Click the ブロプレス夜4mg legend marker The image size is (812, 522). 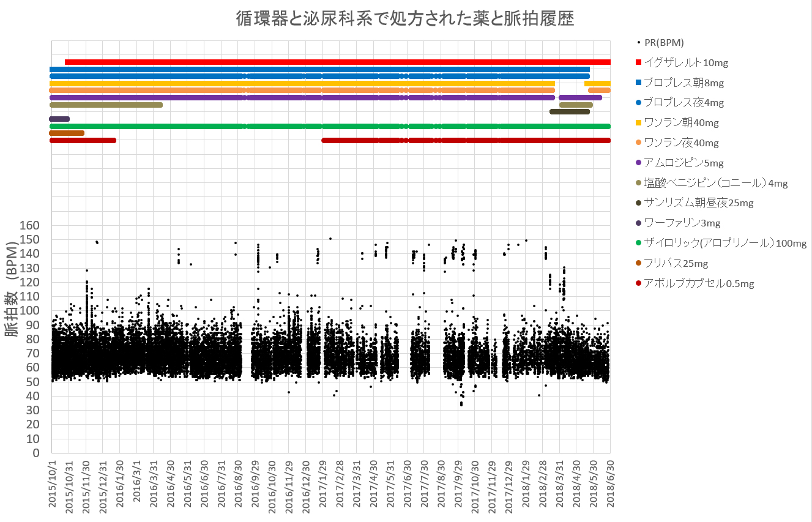(x=639, y=103)
